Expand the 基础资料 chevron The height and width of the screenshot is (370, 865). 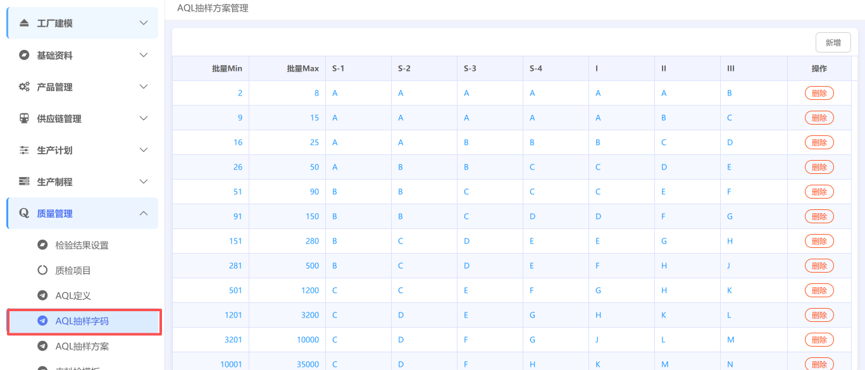coord(143,55)
